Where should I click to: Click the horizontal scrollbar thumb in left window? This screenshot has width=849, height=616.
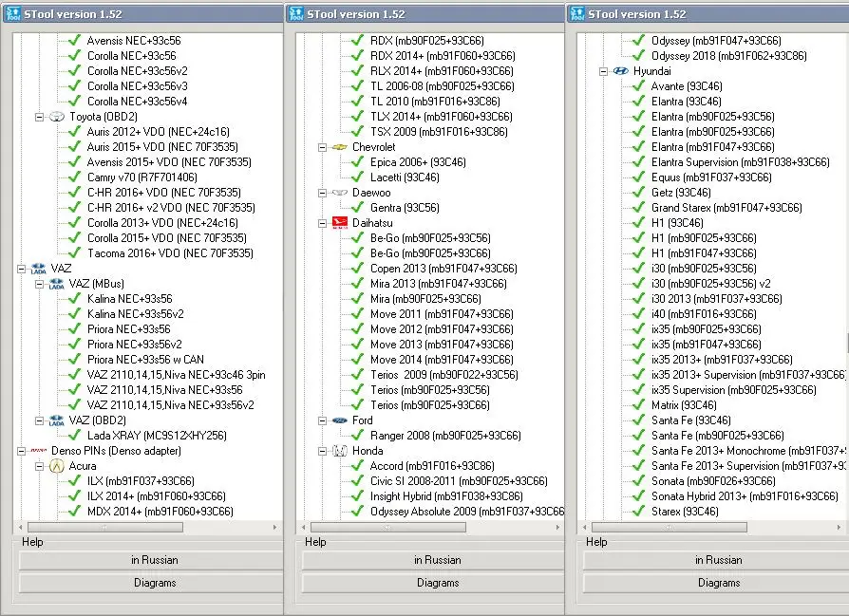(x=105, y=527)
